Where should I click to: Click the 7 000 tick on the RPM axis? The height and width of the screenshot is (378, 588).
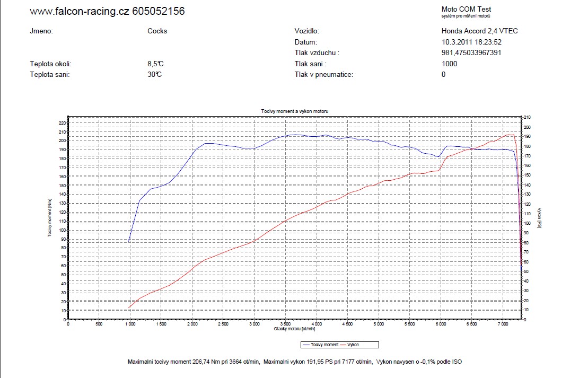click(503, 323)
